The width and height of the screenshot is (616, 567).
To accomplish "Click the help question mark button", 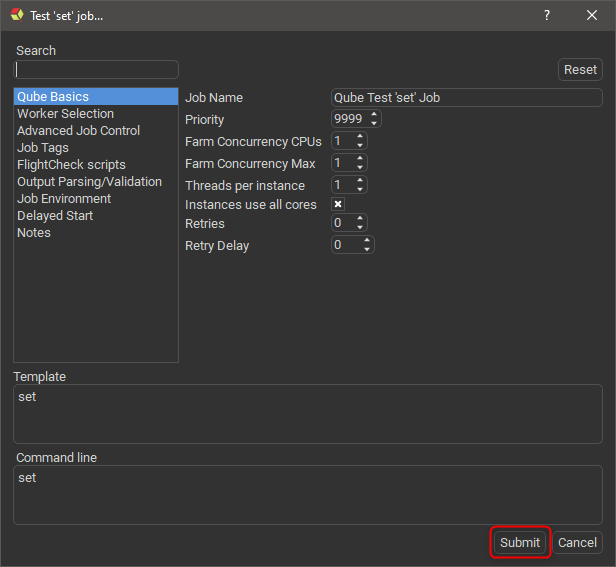I will click(547, 15).
